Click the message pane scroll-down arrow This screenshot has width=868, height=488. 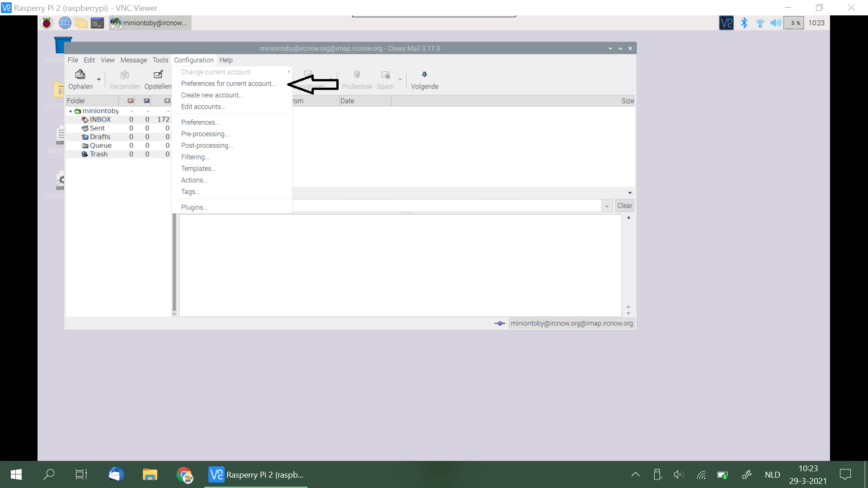tap(628, 314)
